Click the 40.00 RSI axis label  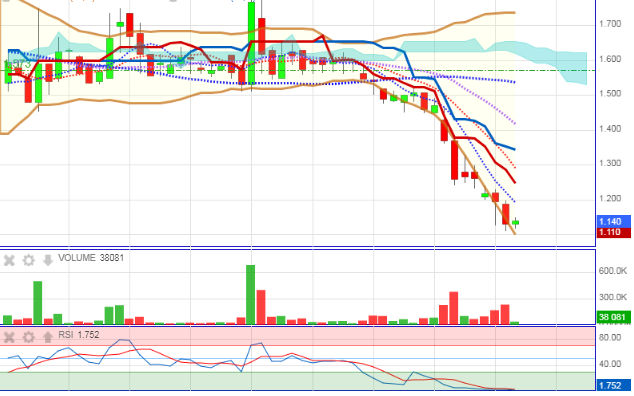(x=610, y=364)
